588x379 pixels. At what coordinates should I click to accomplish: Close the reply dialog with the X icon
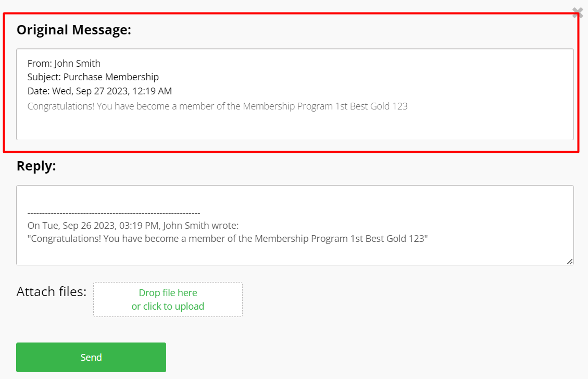(578, 13)
